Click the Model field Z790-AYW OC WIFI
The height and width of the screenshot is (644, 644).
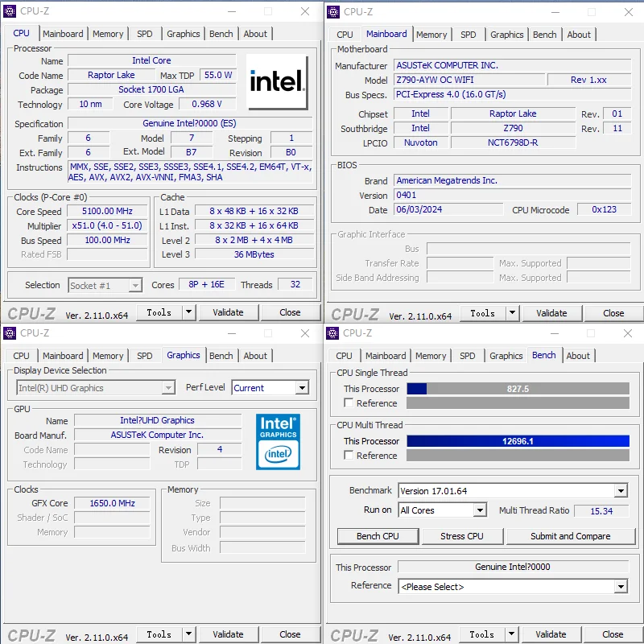coord(469,80)
